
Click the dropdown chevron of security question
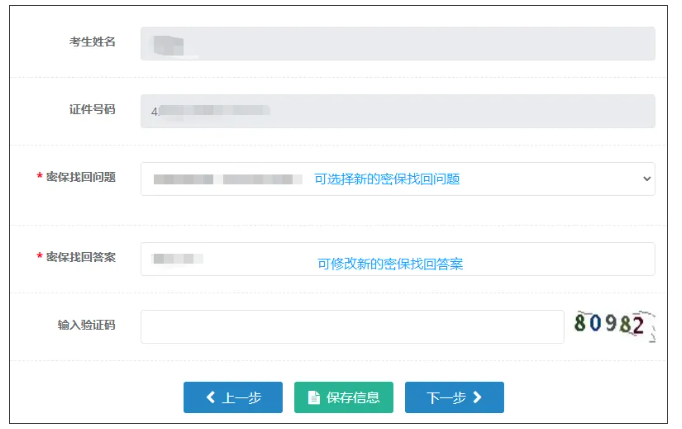pyautogui.click(x=647, y=179)
